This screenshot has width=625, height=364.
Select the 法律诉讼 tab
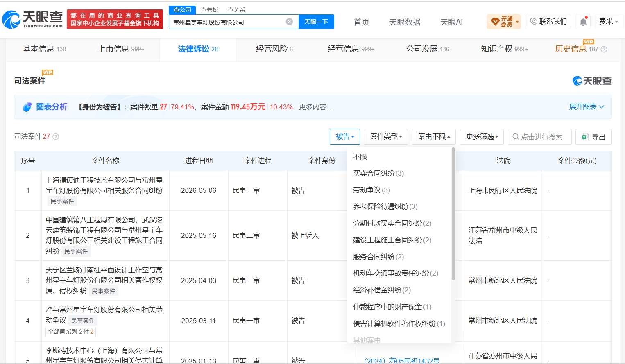point(198,49)
